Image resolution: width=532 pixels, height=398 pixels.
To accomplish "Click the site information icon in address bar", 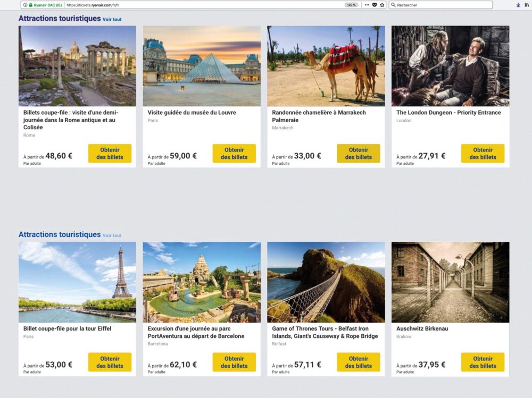I will coord(25,5).
